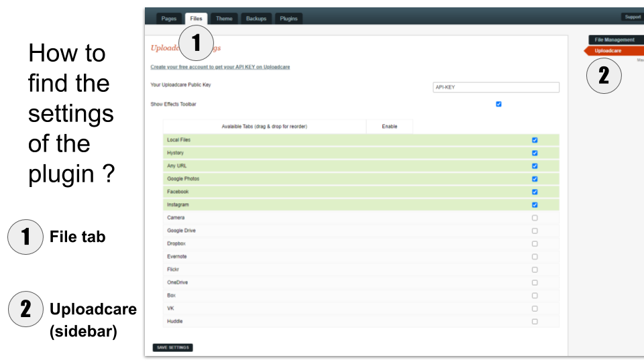Follow the create free account link
The width and height of the screenshot is (644, 362).
220,67
